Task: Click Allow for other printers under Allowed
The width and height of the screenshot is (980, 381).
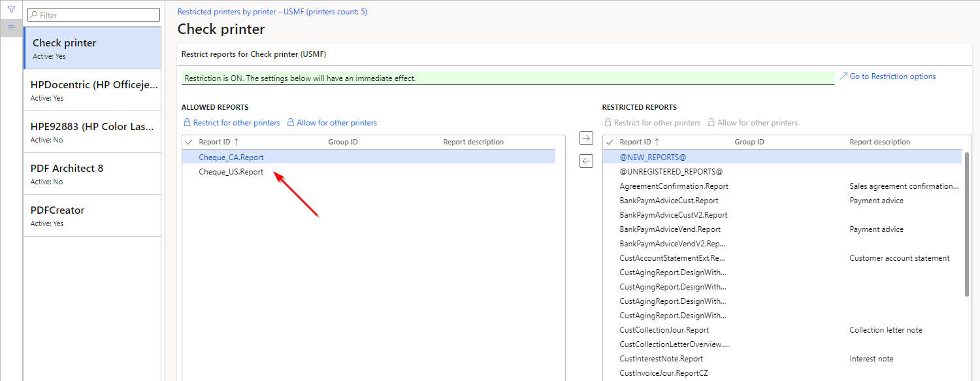Action: [332, 123]
